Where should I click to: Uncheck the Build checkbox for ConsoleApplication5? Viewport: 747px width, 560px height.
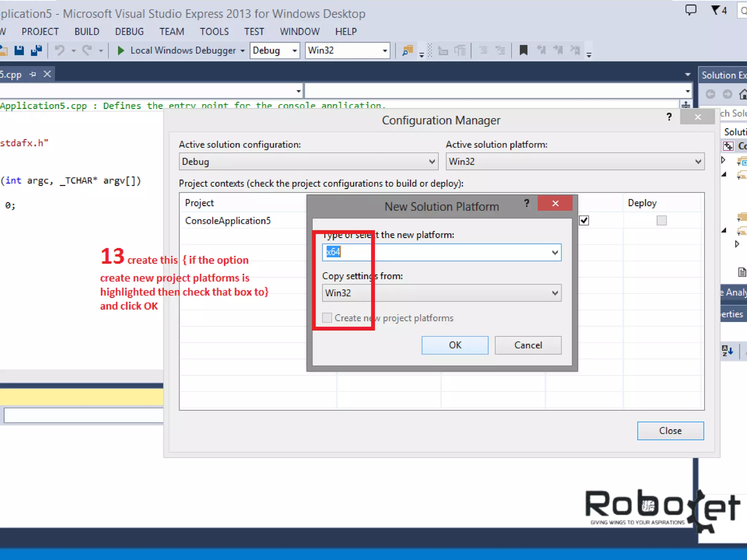coord(584,221)
